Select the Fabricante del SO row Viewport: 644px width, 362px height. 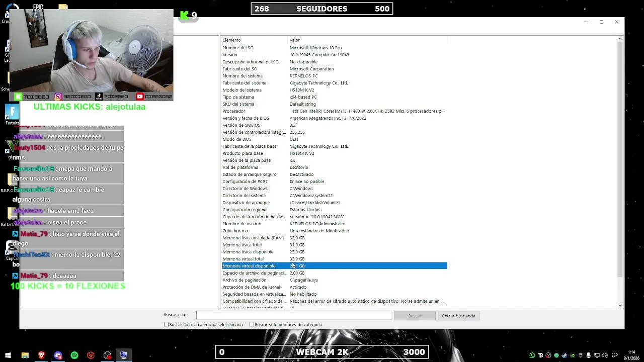[334, 69]
